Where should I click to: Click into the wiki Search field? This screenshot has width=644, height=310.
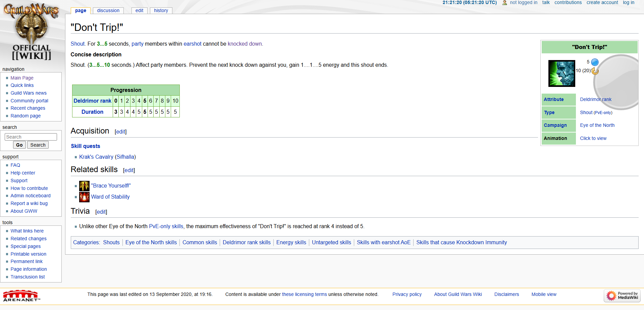31,137
